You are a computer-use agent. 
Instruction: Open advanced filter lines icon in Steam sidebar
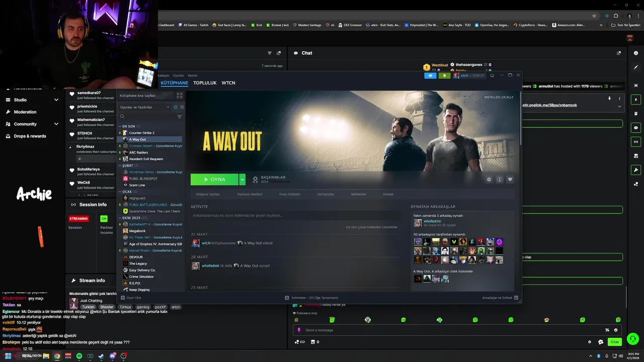tap(179, 117)
